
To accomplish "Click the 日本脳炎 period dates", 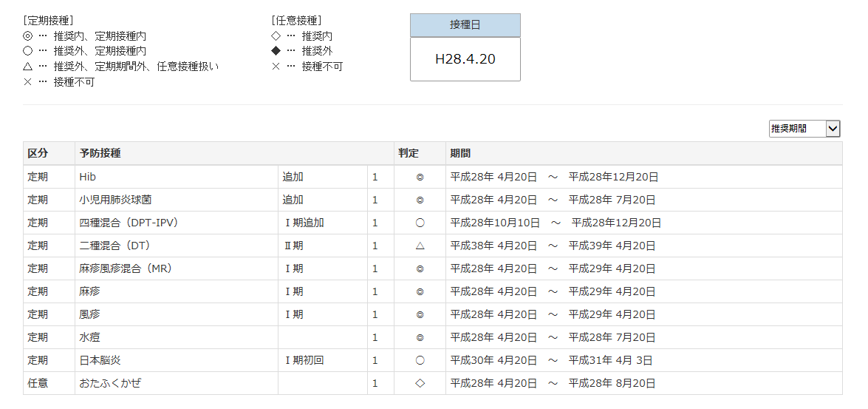I will click(x=551, y=360).
